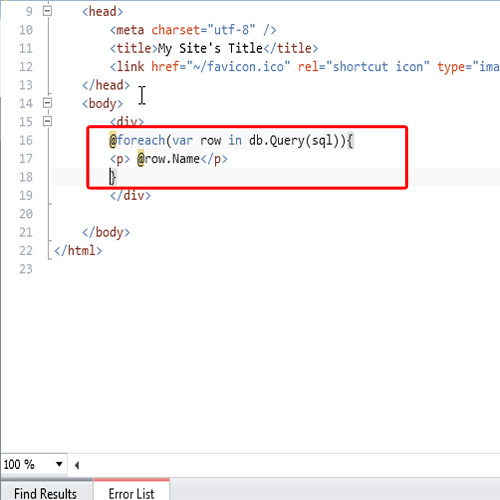Collapse the div element fold marker
The height and width of the screenshot is (500, 500).
click(x=47, y=121)
